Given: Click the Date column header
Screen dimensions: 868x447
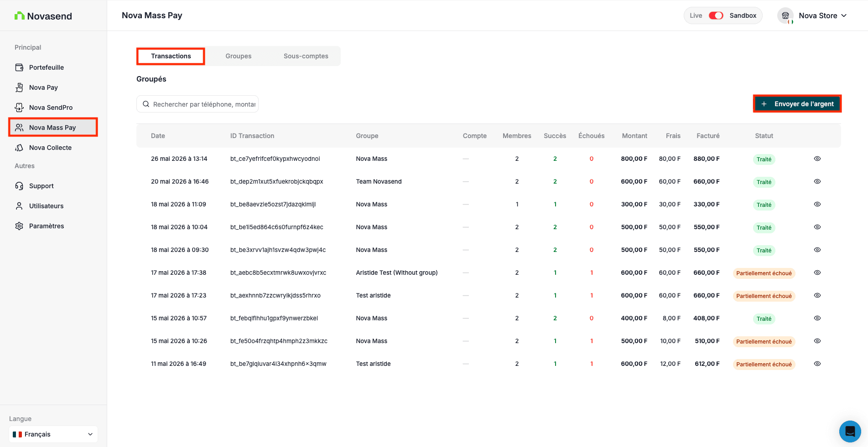Looking at the screenshot, I should click(158, 136).
